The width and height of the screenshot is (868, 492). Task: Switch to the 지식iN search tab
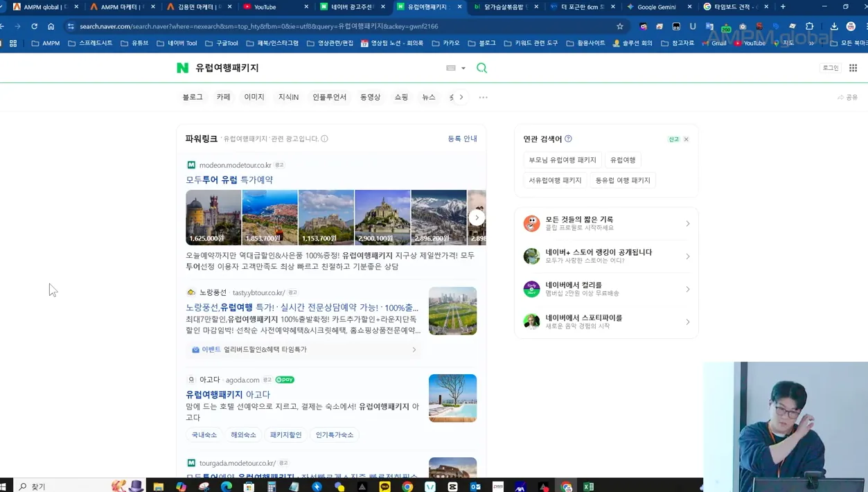tap(288, 97)
